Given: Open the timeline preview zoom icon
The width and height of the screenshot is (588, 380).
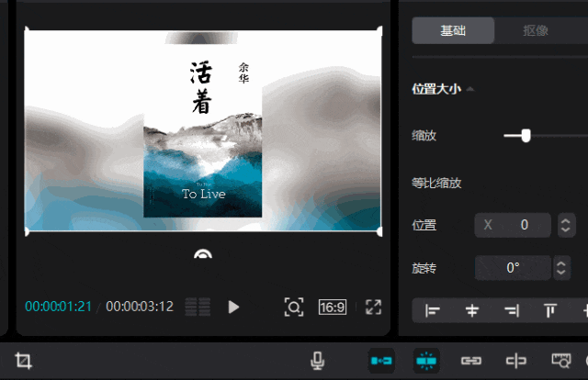Looking at the screenshot, I should (561, 361).
